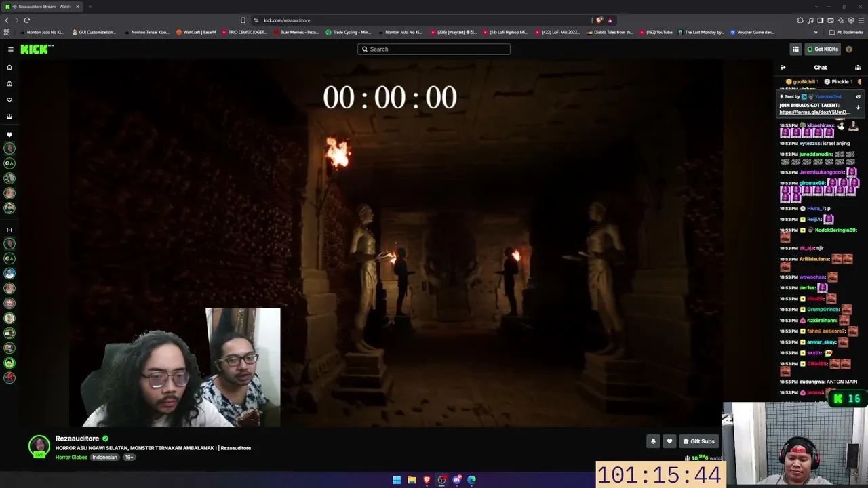868x488 pixels.
Task: Open the user profile avatar menu
Action: pyautogui.click(x=849, y=49)
